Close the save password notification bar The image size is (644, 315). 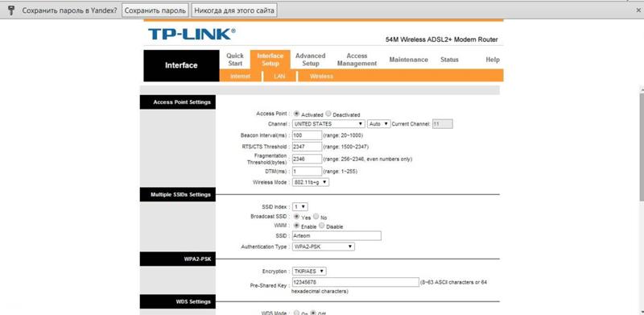(x=638, y=10)
